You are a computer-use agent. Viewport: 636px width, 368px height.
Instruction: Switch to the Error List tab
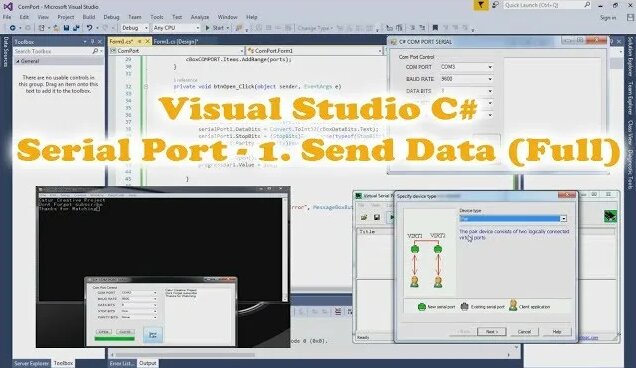122,363
